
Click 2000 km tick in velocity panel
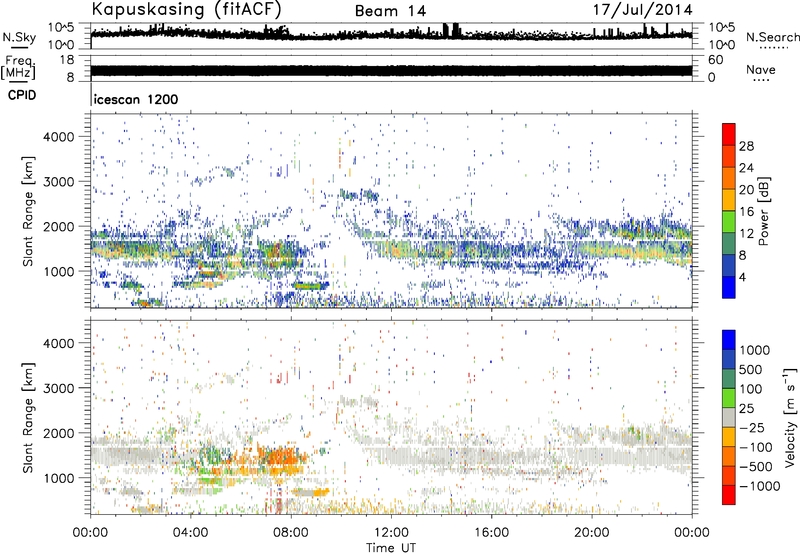tap(59, 433)
